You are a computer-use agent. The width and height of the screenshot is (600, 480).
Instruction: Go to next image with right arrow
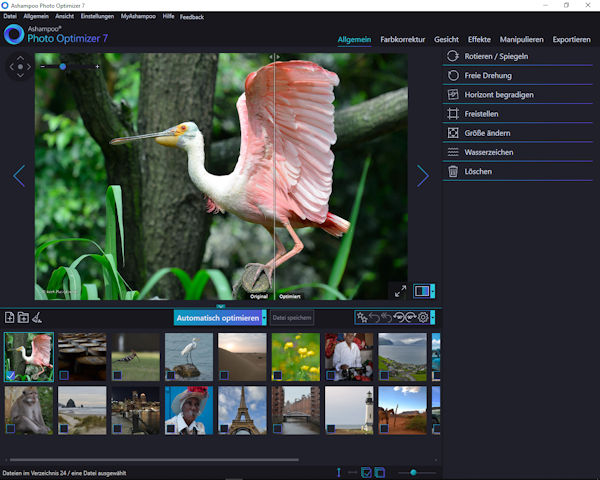[423, 176]
